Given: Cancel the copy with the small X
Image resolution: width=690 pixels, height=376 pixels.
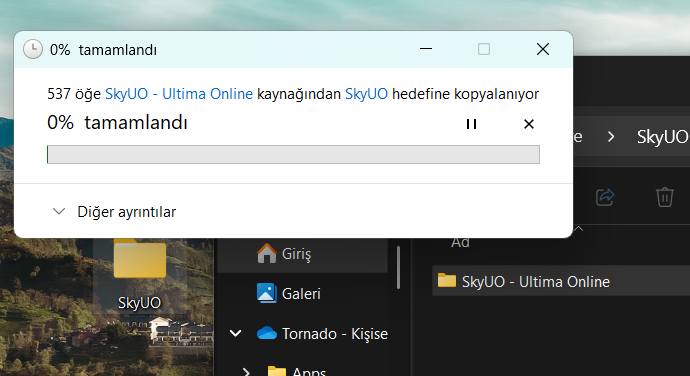Looking at the screenshot, I should coord(529,124).
